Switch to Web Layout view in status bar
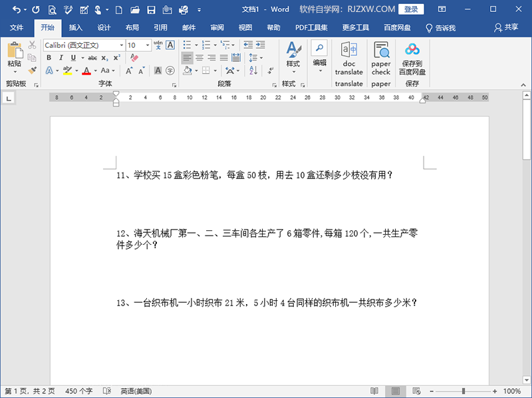The width and height of the screenshot is (532, 398). pos(417,391)
